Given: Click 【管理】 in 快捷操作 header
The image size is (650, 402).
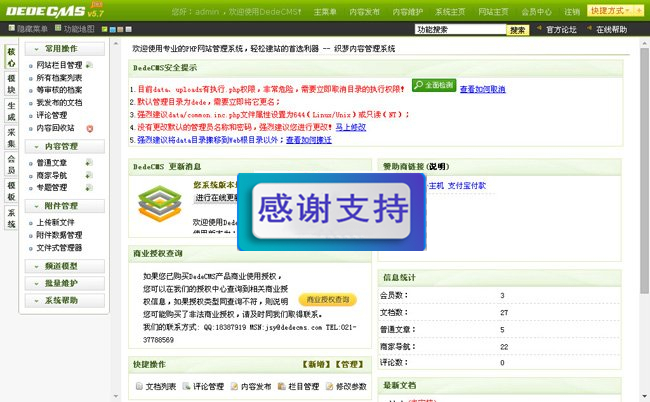Looking at the screenshot, I should [x=349, y=364].
